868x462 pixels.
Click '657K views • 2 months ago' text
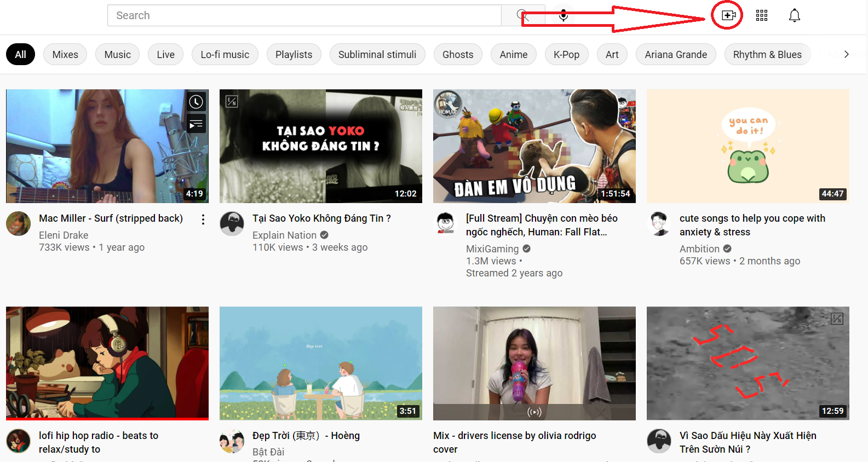pyautogui.click(x=740, y=261)
